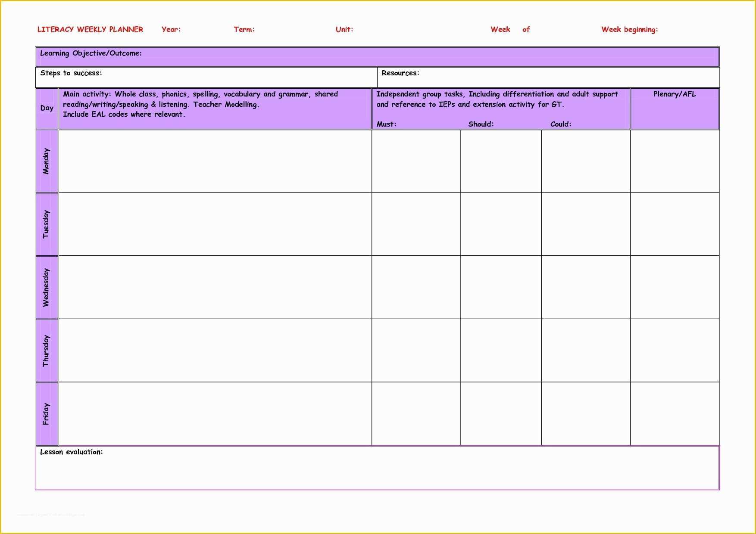The width and height of the screenshot is (756, 534).
Task: Click Wednesday's Plenary/AFL cell
Action: pos(675,287)
